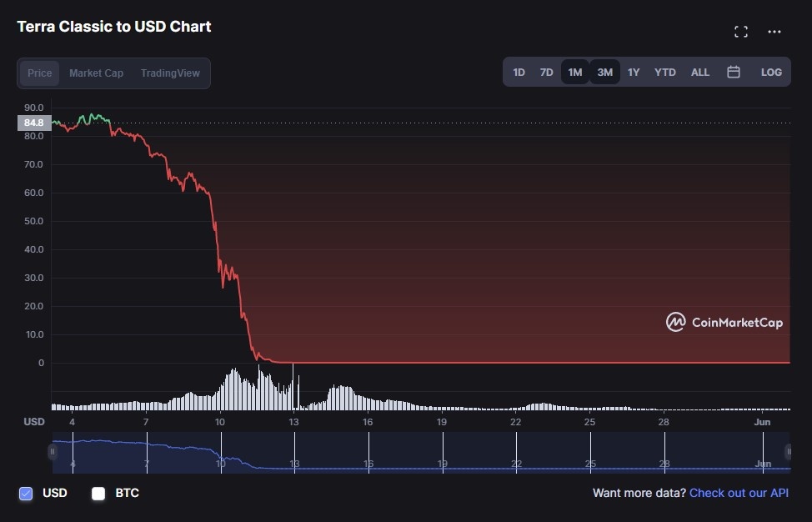Viewport: 812px width, 522px height.
Task: Select the 1Y time range
Action: (x=634, y=73)
